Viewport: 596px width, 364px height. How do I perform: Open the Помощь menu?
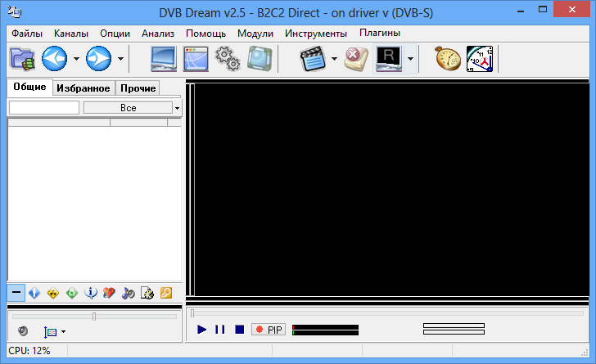tap(205, 34)
